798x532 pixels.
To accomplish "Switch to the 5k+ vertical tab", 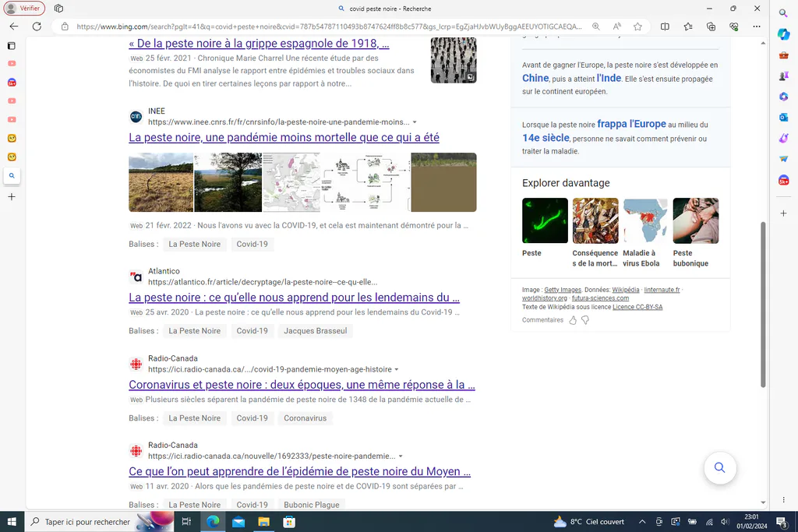I will 12,83.
